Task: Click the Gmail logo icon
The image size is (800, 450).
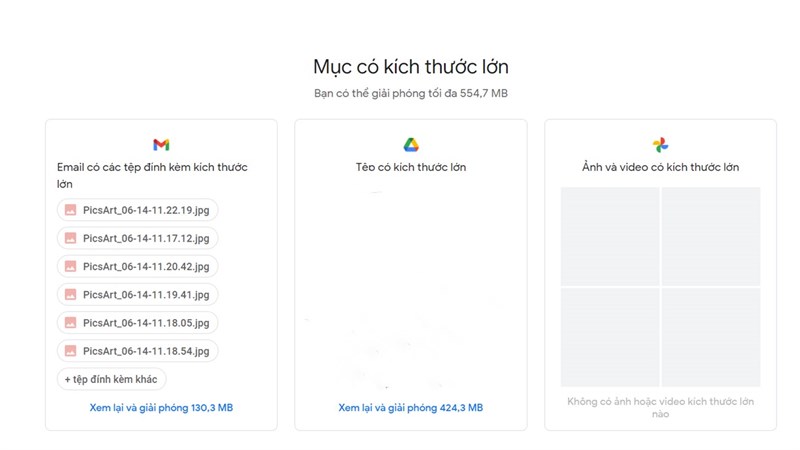Action: pyautogui.click(x=161, y=145)
